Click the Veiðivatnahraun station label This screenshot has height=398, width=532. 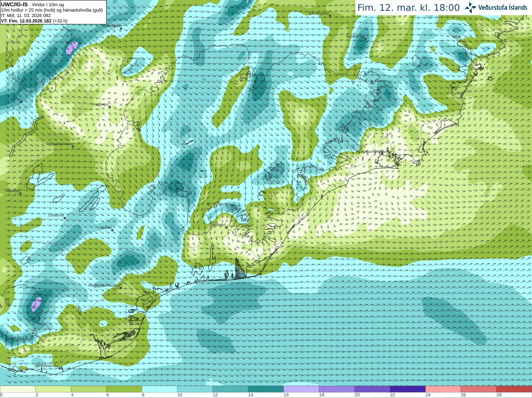point(59,143)
